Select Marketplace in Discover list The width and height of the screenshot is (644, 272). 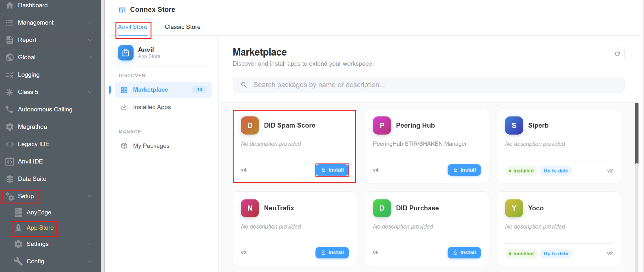coord(164,90)
